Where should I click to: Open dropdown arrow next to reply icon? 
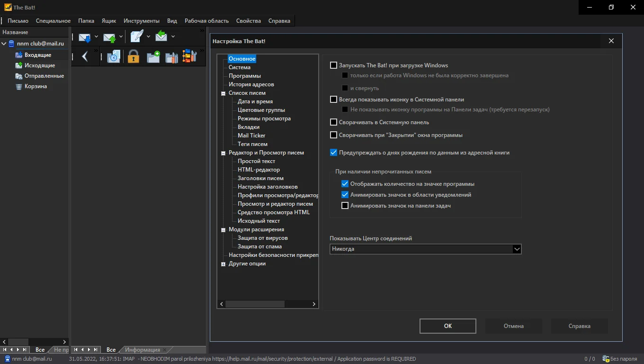tap(173, 37)
